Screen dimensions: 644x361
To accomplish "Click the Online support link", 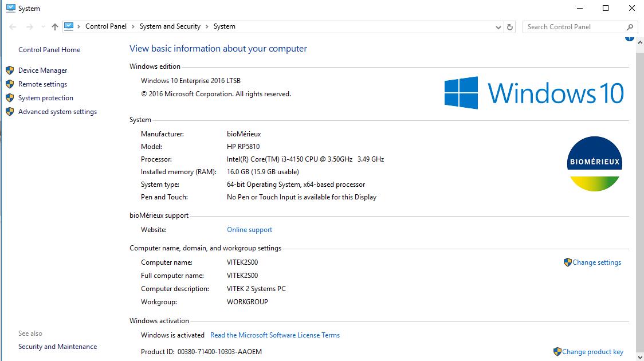I will click(249, 230).
